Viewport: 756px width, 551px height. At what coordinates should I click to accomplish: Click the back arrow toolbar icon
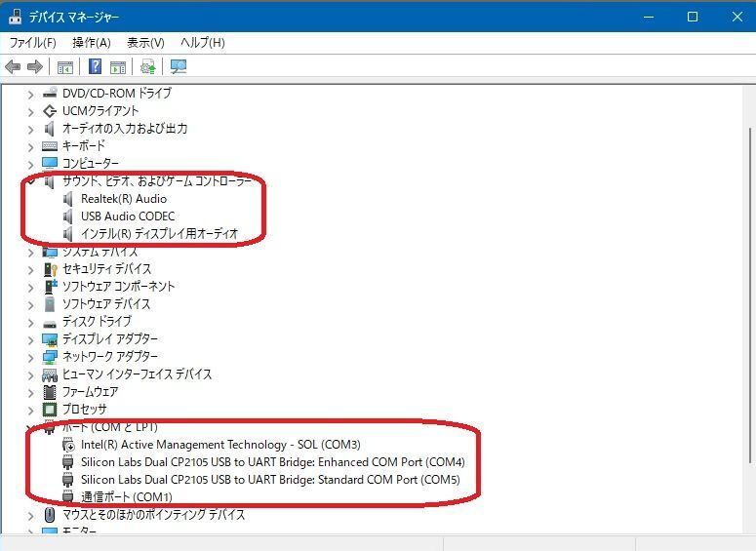(x=13, y=67)
